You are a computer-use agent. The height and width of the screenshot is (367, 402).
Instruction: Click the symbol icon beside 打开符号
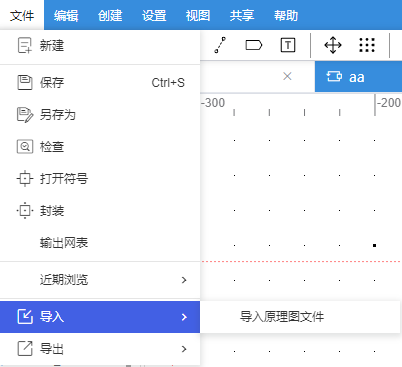point(25,179)
